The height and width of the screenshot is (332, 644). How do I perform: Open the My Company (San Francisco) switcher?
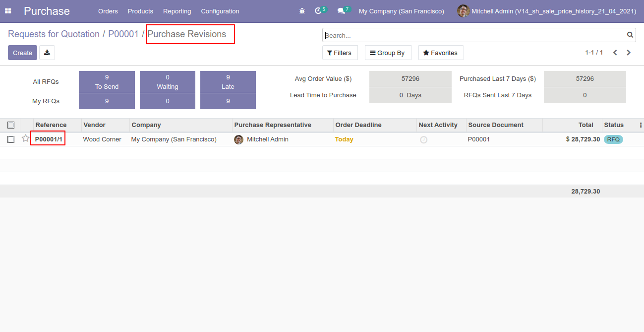tap(402, 11)
